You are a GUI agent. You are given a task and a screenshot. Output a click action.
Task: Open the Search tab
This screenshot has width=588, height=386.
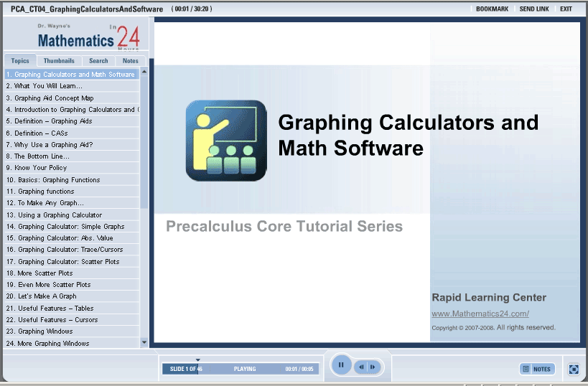point(98,61)
